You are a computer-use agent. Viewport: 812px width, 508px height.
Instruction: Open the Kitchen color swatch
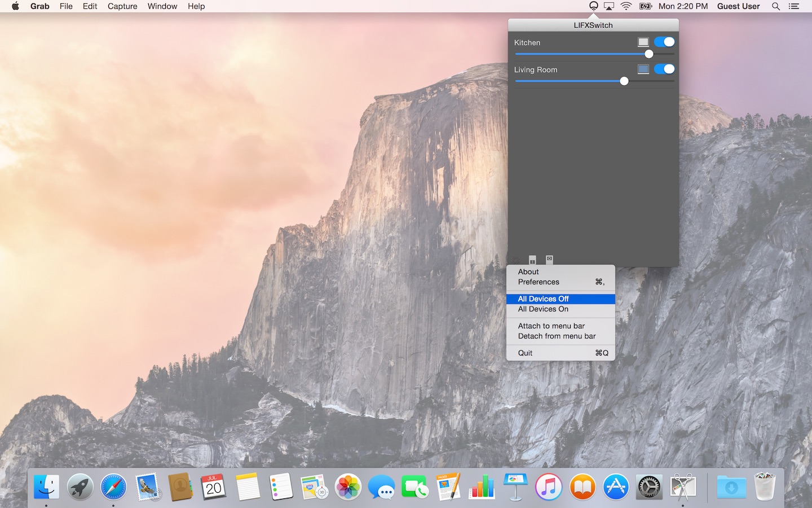coord(643,42)
